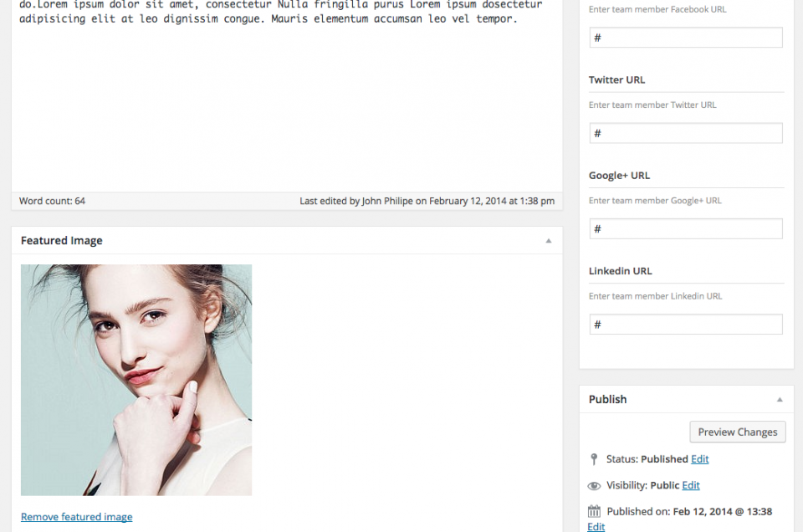The image size is (803, 532).
Task: Click the featured image thumbnail
Action: click(x=136, y=380)
